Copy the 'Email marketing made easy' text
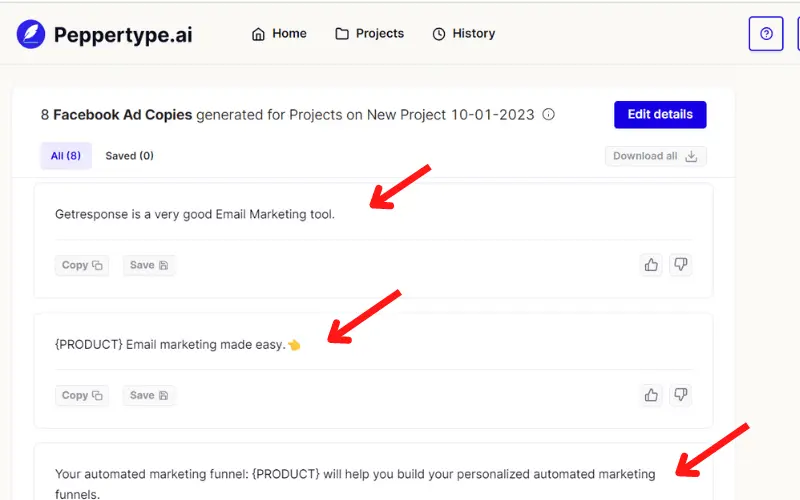800x500 pixels. (x=82, y=395)
